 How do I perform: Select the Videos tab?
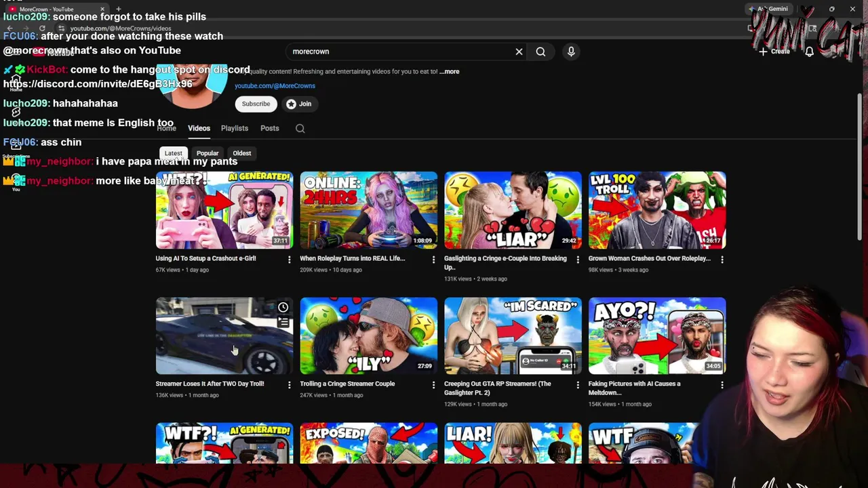[x=199, y=128]
